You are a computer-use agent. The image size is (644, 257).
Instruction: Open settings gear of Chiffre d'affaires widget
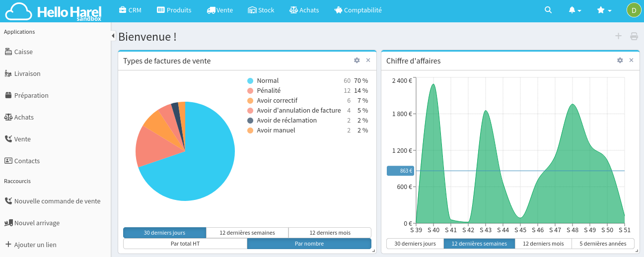[620, 61]
